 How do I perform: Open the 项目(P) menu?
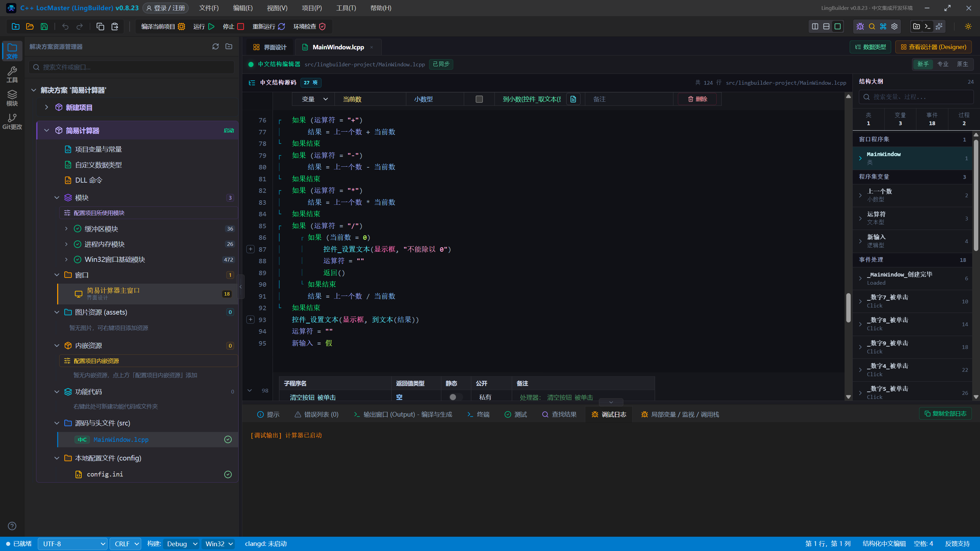point(312,8)
